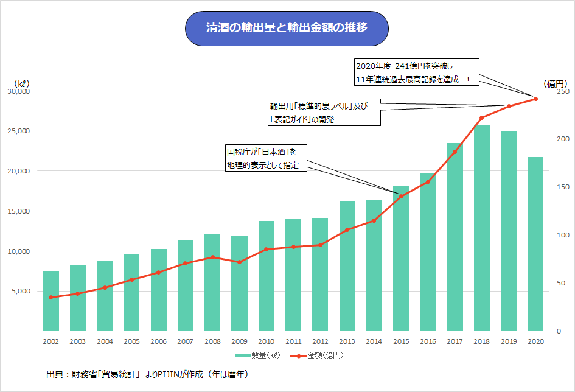Click the red line marker at 2006
575x392 pixels.
point(158,273)
